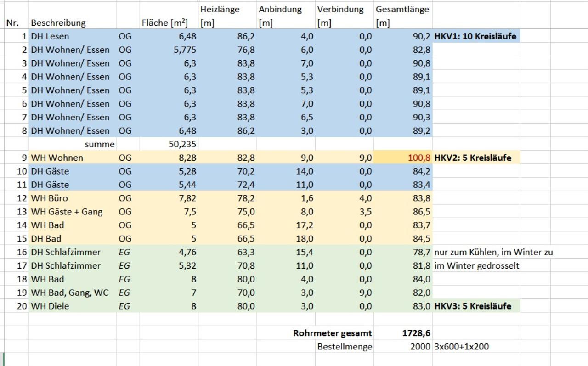
Task: Click the 'HKV3: 5 Kreisläufe' note cell
Action: click(x=476, y=306)
